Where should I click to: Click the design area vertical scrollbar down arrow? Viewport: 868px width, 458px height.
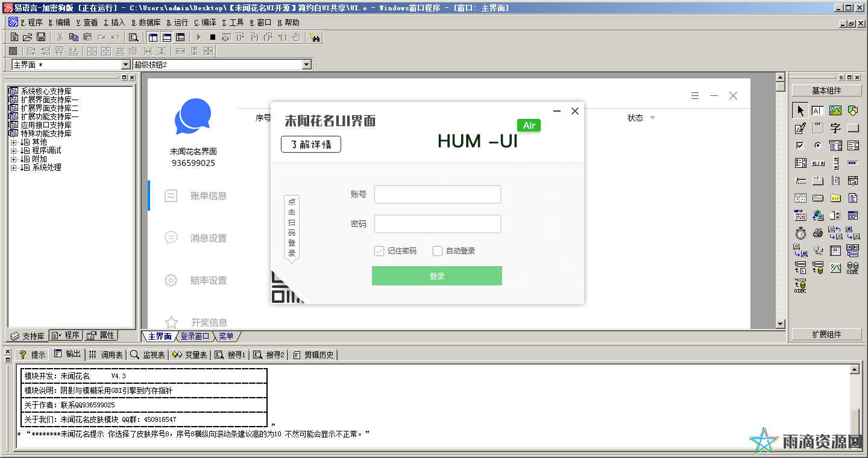[x=781, y=324]
